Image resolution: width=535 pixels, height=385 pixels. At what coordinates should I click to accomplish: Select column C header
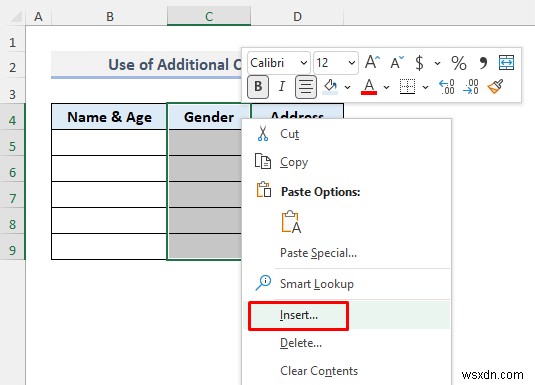tap(209, 17)
